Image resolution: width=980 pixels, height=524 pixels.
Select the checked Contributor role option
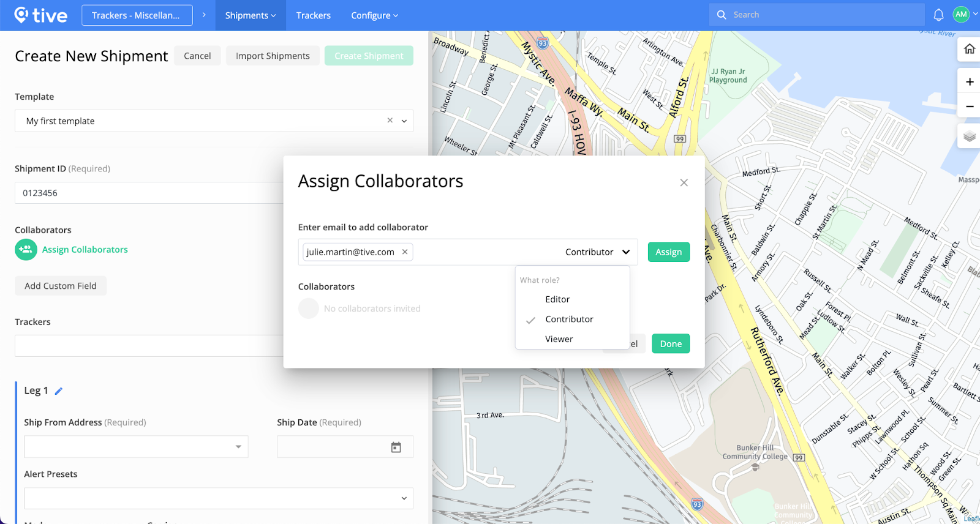pyautogui.click(x=569, y=320)
